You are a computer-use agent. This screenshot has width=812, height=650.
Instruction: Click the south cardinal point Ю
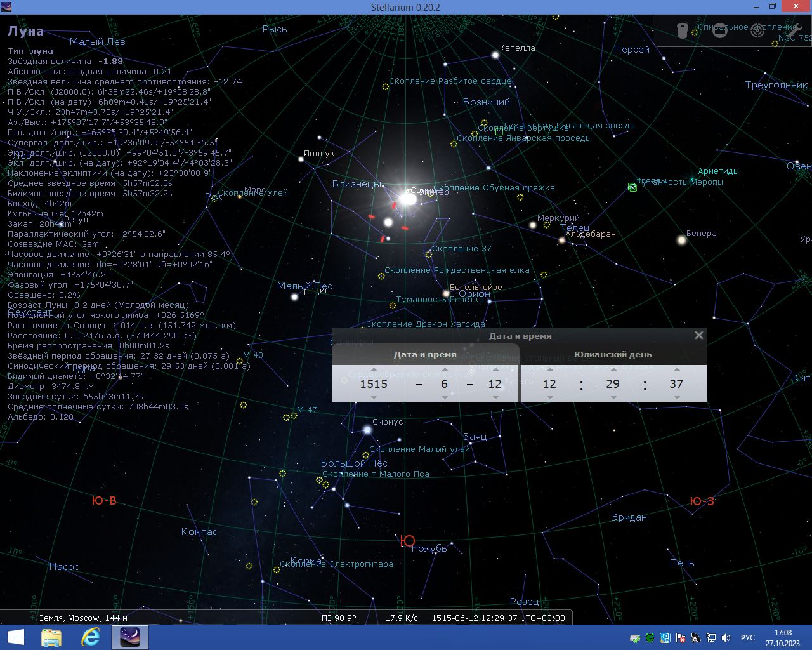pyautogui.click(x=407, y=541)
